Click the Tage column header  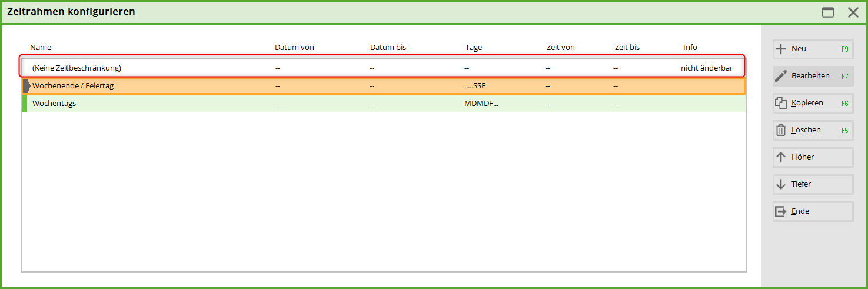click(x=474, y=47)
